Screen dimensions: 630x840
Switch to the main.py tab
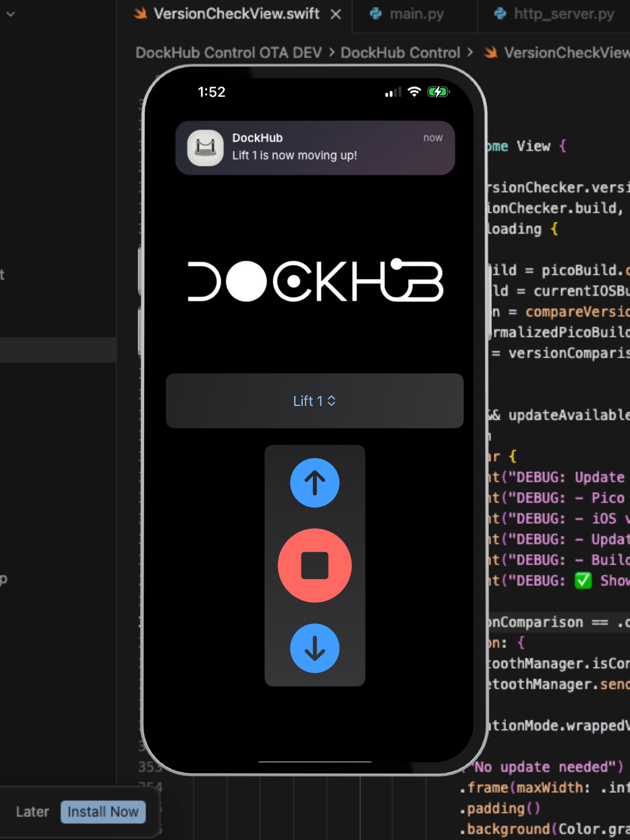tap(416, 14)
